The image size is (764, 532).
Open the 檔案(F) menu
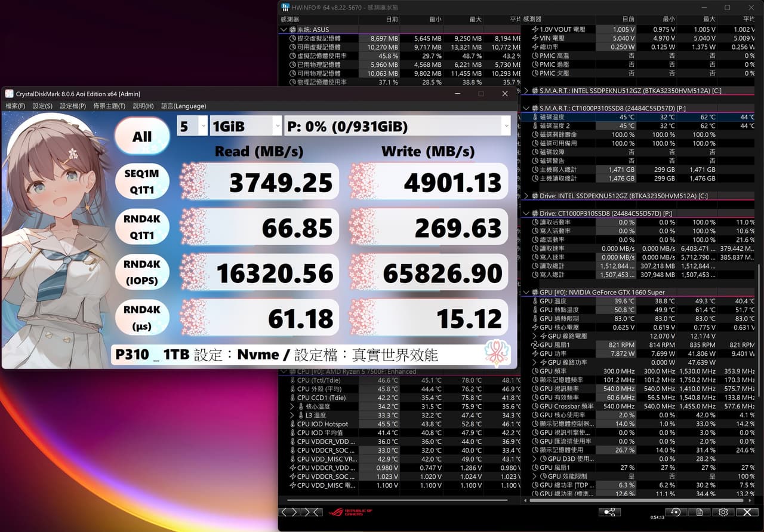tap(16, 106)
